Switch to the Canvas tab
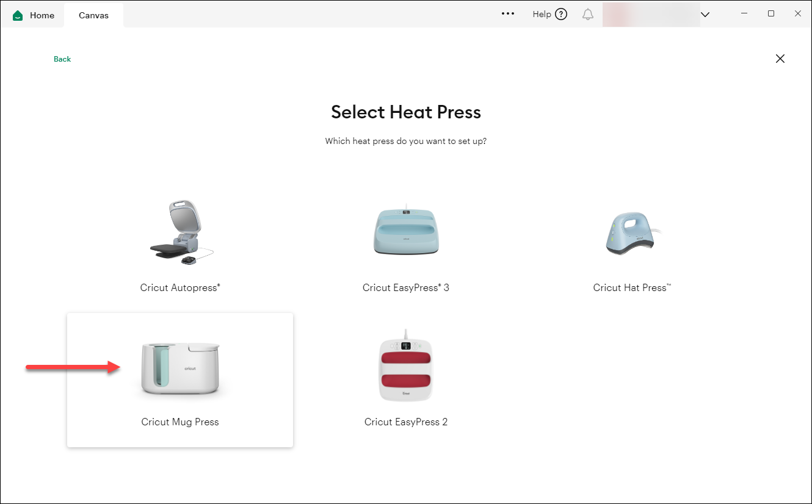 (x=93, y=15)
